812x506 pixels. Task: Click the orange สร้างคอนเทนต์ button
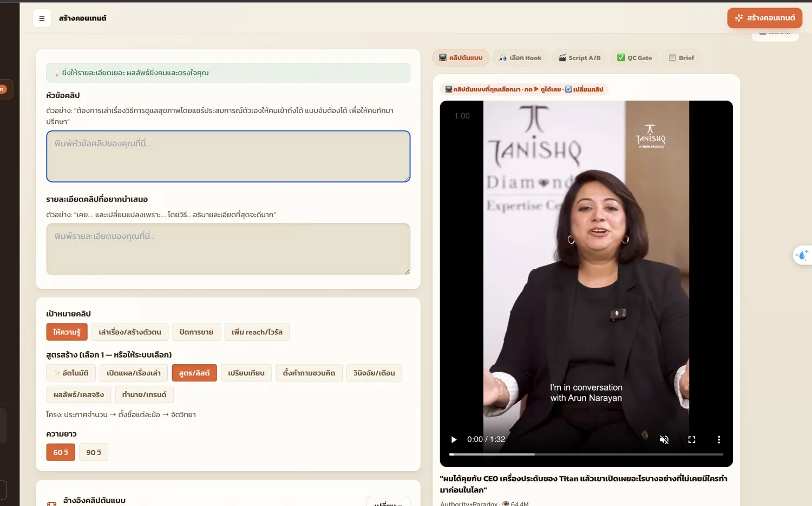pyautogui.click(x=764, y=18)
